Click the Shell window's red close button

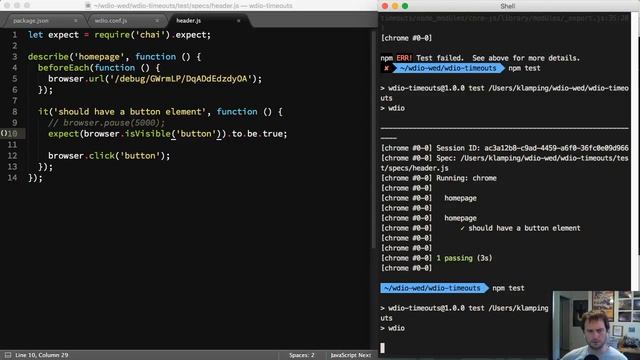[385, 6]
